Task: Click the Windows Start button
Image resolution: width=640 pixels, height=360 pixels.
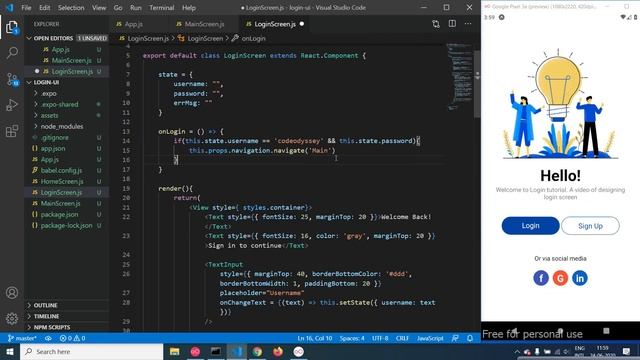Action: pyautogui.click(x=10, y=351)
